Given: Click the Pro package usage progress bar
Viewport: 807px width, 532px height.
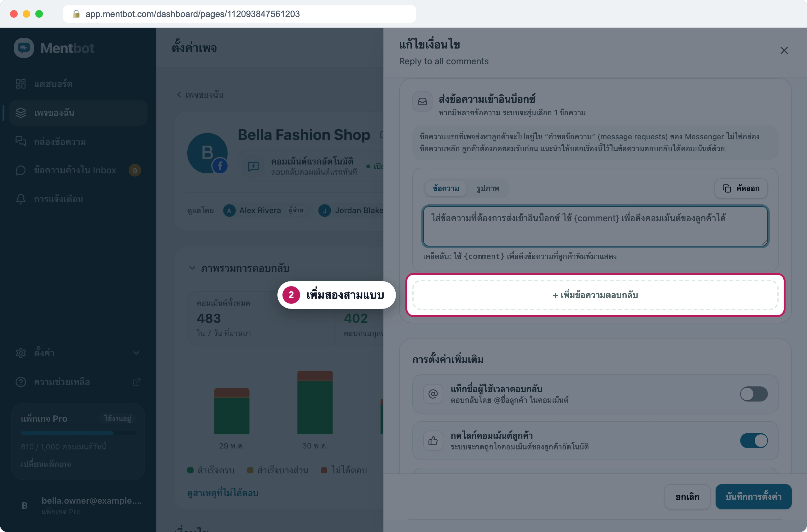Looking at the screenshot, I should coord(78,433).
